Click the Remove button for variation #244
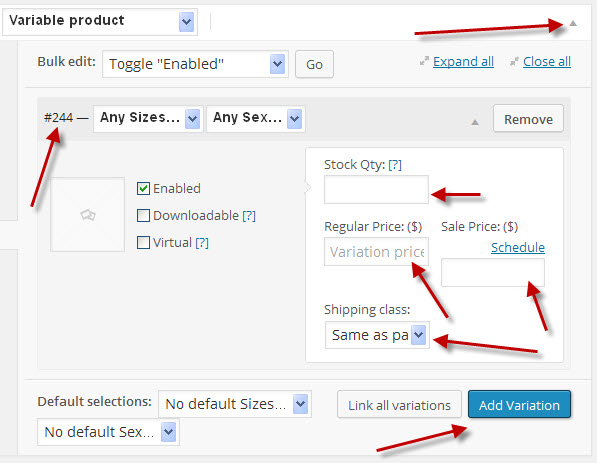This screenshot has height=463, width=597. 528,119
